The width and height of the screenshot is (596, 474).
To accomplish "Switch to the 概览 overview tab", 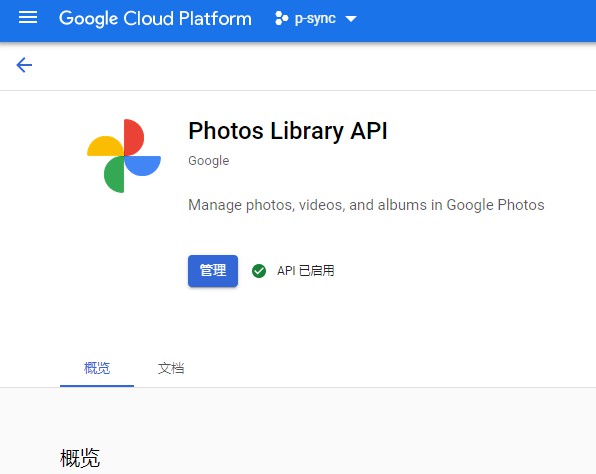I will tap(97, 368).
